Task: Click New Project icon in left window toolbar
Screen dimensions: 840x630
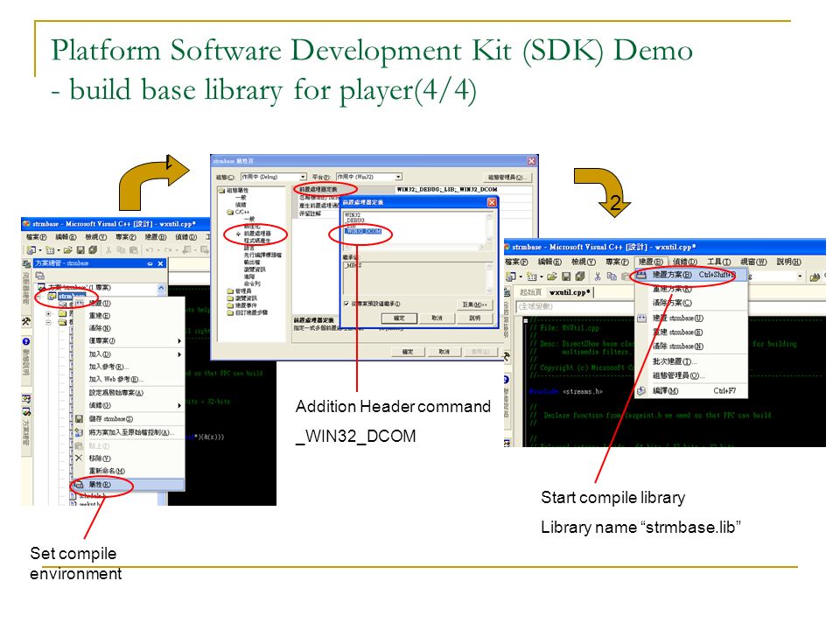Action: point(31,249)
